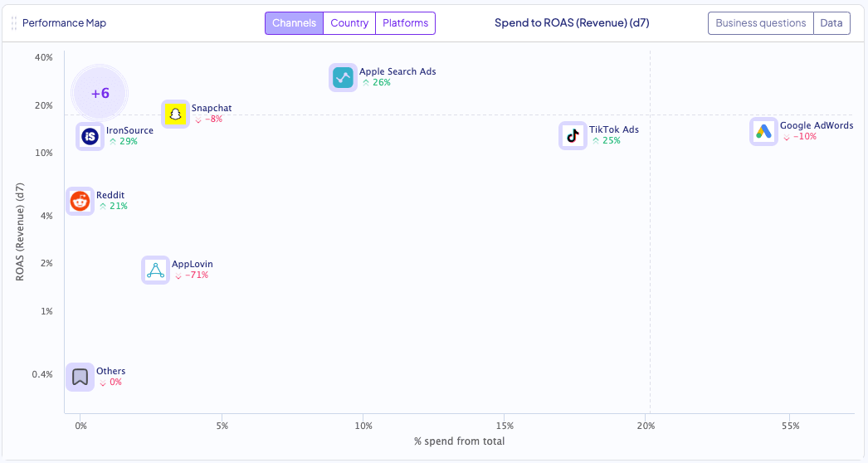This screenshot has width=868, height=463.
Task: Select the Snapchat ghost icon
Action: click(x=174, y=114)
